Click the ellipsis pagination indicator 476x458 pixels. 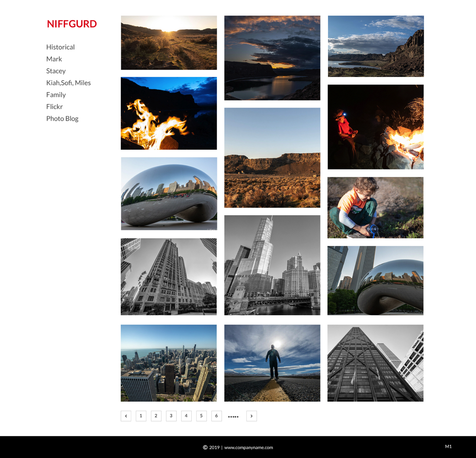pyautogui.click(x=234, y=416)
